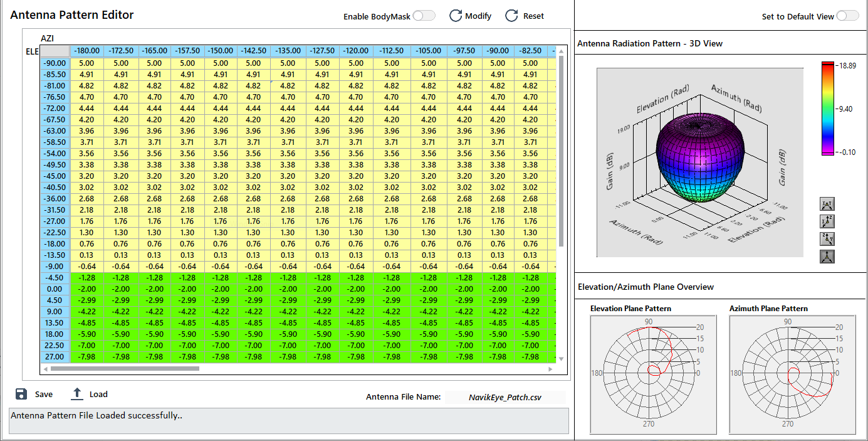Select the -18.00 elevation row header
868x441 pixels.
point(55,243)
